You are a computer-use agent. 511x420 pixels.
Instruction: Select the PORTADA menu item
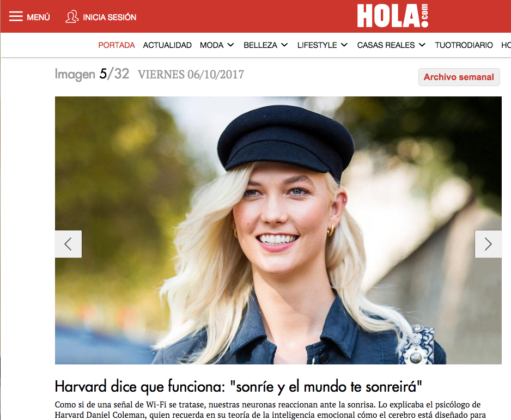click(x=117, y=45)
